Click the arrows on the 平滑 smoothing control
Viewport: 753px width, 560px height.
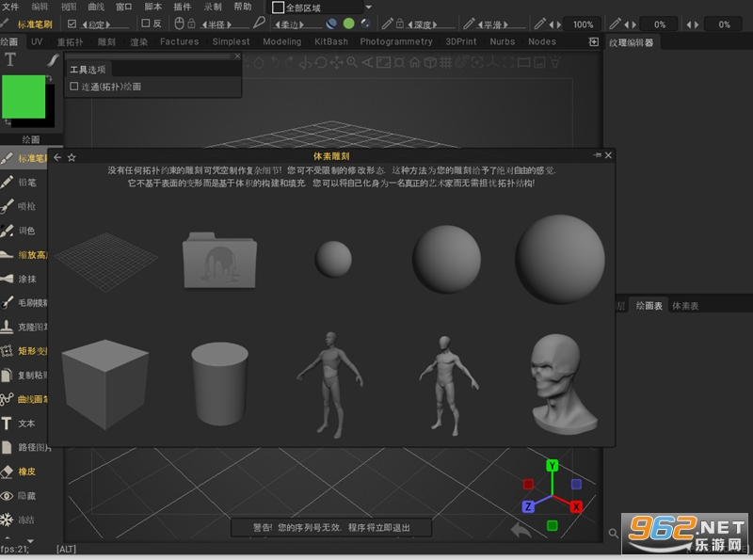[x=492, y=24]
